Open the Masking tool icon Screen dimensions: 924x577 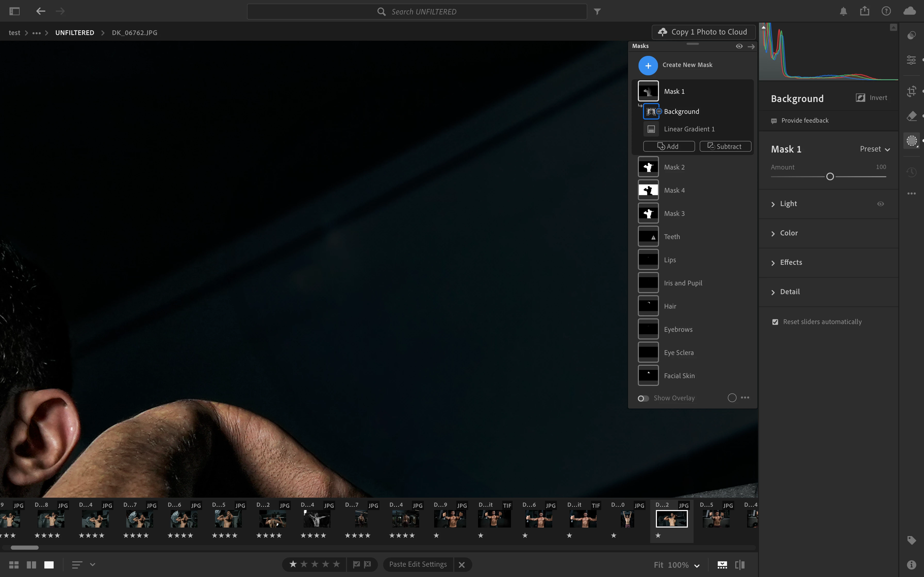tap(911, 141)
